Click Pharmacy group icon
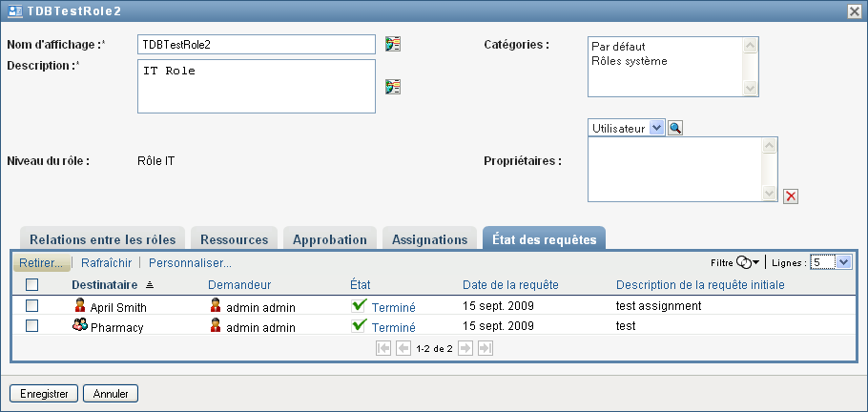The width and height of the screenshot is (868, 412). pos(80,325)
